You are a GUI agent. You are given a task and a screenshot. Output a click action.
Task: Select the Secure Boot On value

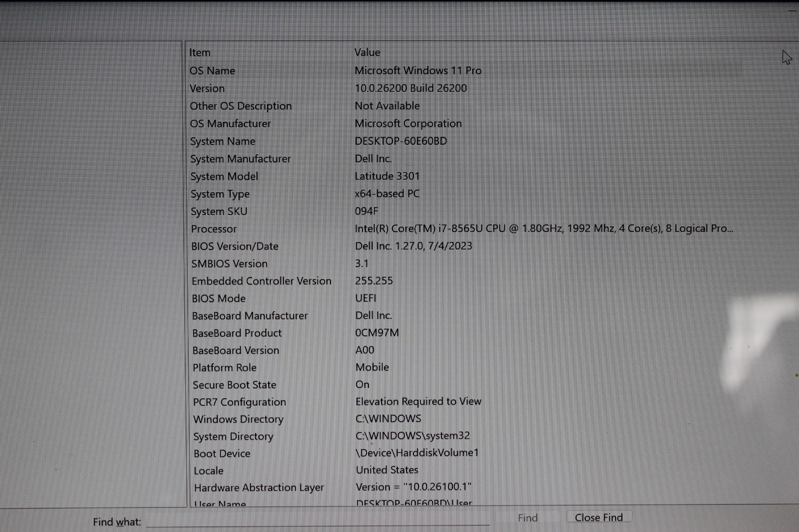pos(363,385)
